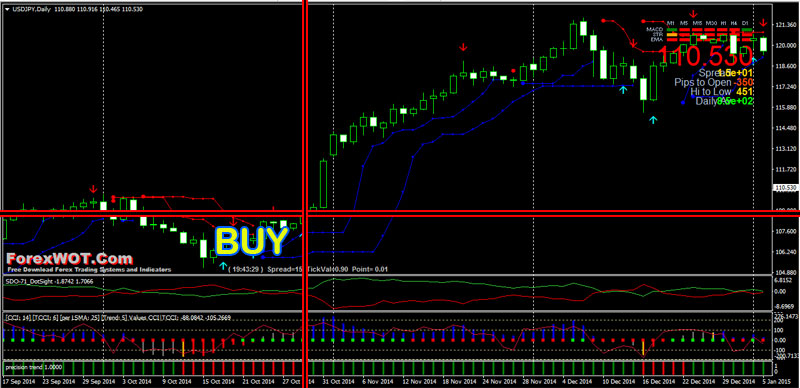Image resolution: width=800 pixels, height=388 pixels.
Task: Click the 111.720 price axis label
Action: click(786, 170)
